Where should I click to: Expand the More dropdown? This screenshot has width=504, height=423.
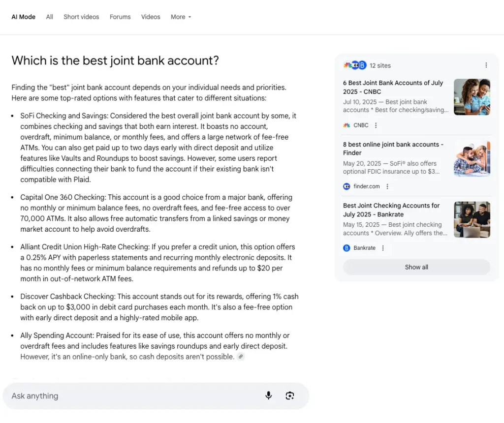pyautogui.click(x=181, y=17)
